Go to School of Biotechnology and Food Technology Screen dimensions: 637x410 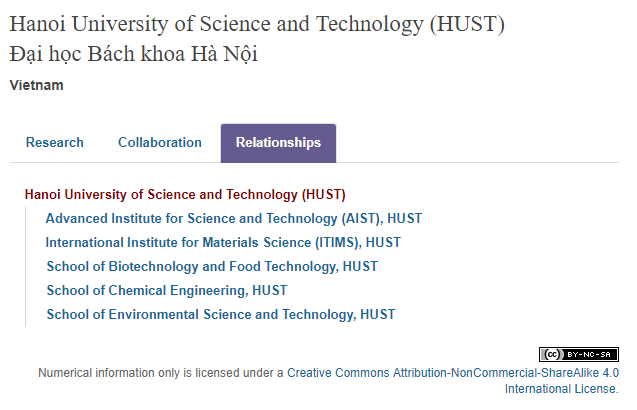192,266
